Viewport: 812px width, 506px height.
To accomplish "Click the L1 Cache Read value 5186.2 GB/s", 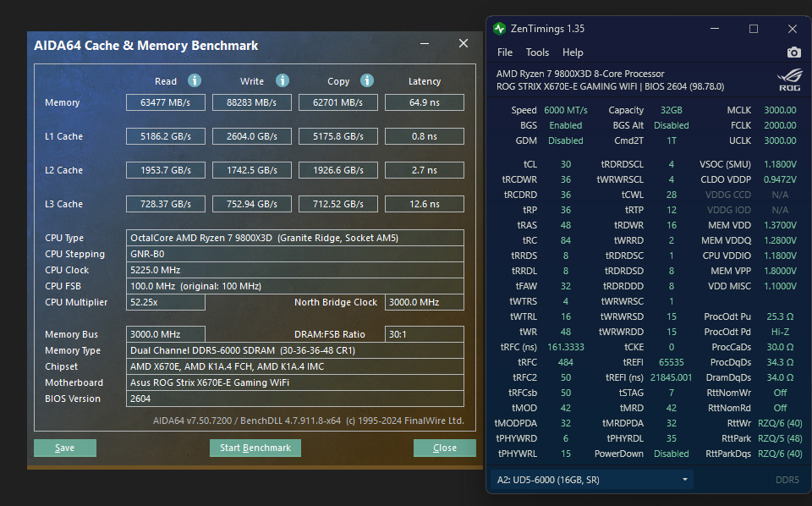I will tap(166, 136).
